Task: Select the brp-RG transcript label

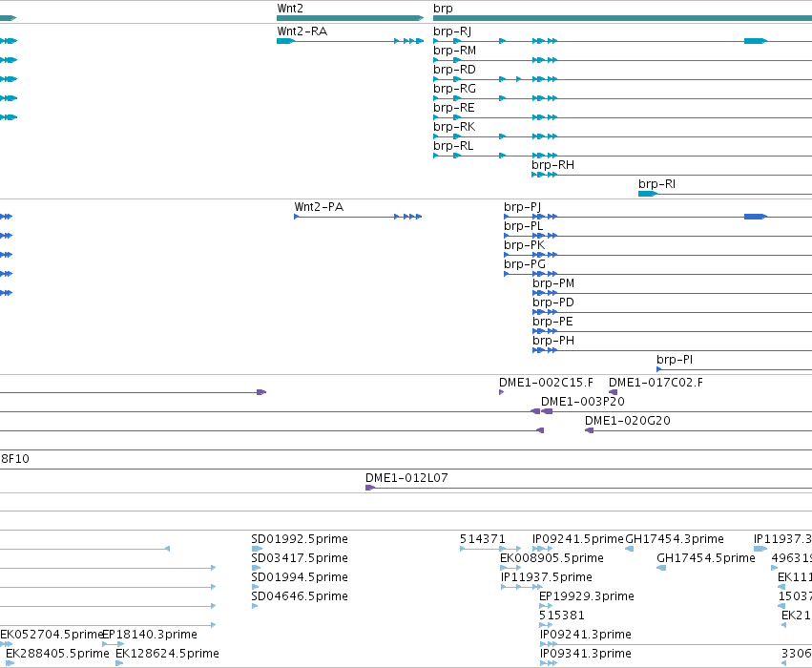Action: 454,89
